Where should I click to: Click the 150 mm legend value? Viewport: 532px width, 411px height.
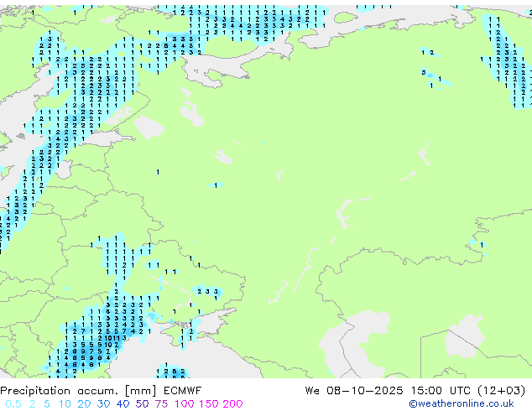(208, 404)
